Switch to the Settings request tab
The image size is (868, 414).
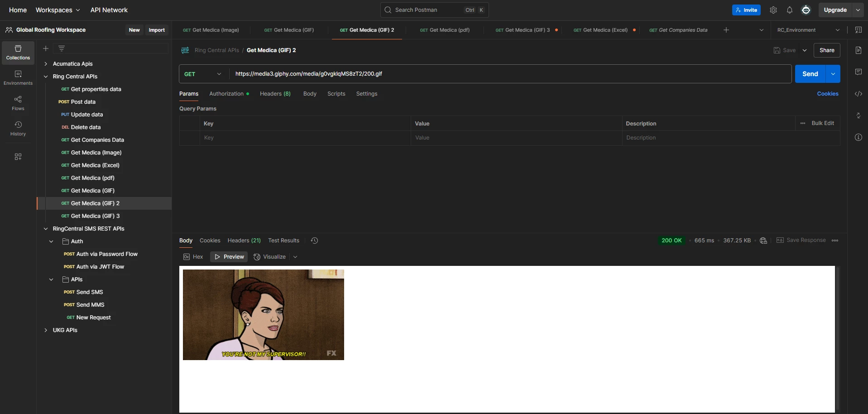pyautogui.click(x=367, y=94)
